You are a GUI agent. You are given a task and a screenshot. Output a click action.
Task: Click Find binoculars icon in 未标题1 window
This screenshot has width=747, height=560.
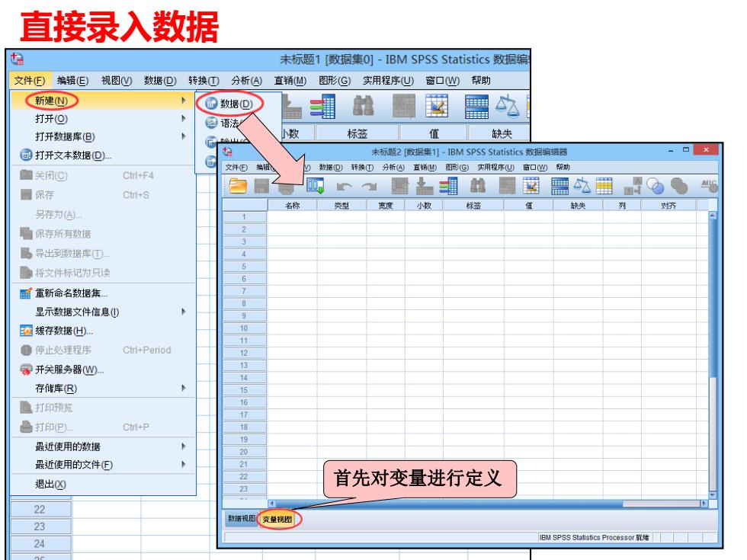click(x=363, y=106)
